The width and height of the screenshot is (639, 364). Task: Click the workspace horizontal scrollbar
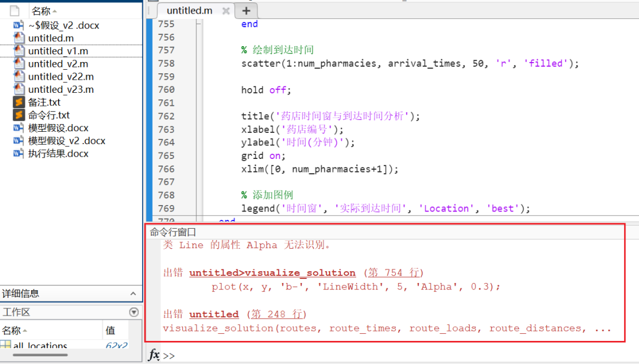click(40, 355)
